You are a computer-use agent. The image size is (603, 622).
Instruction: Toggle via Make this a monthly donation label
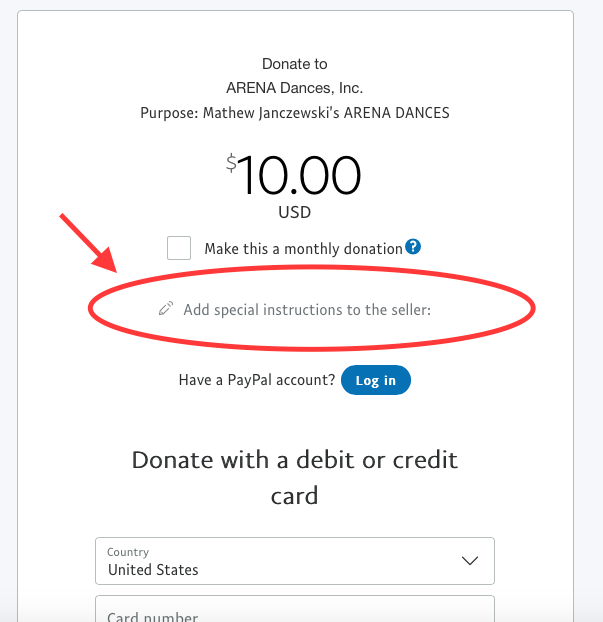click(303, 249)
